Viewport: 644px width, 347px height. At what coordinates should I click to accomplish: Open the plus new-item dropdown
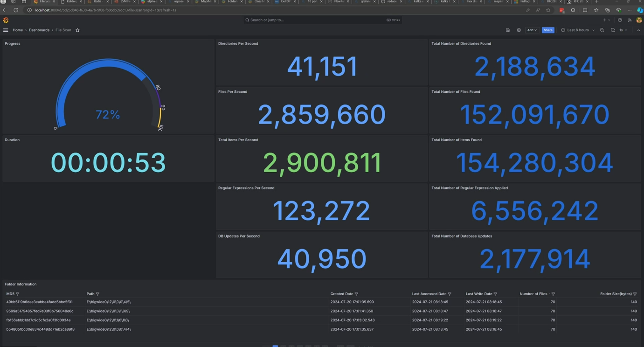pos(606,20)
